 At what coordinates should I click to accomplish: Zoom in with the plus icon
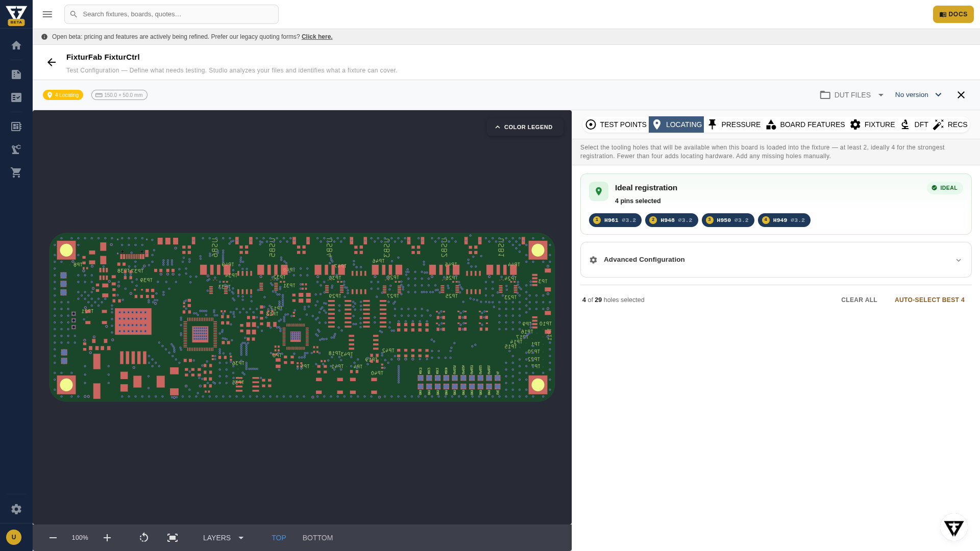[x=107, y=538]
